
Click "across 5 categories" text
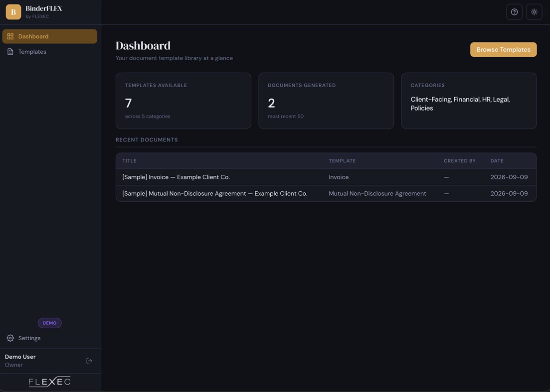148,116
